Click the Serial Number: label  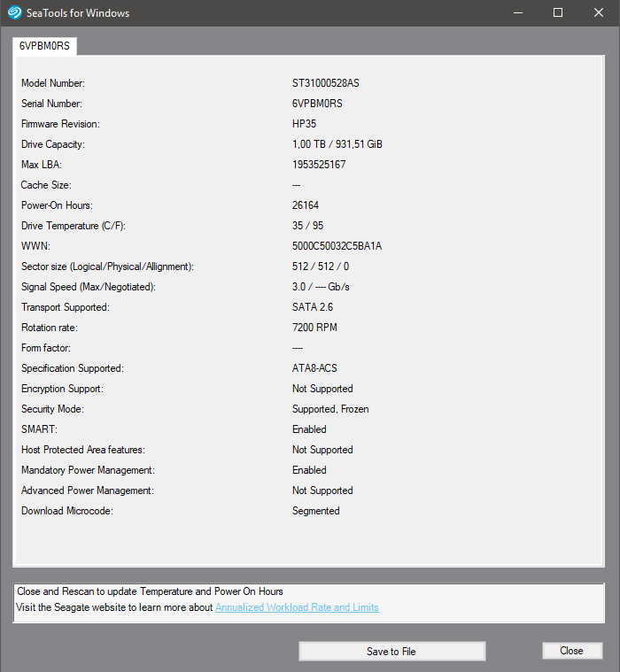(x=51, y=104)
